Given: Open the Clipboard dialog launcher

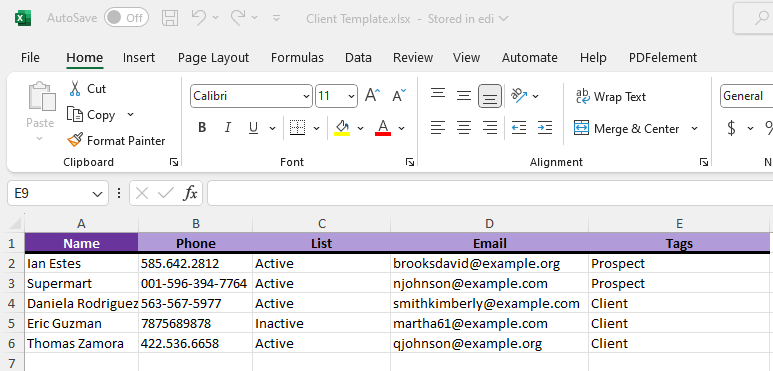Looking at the screenshot, I should [x=174, y=162].
